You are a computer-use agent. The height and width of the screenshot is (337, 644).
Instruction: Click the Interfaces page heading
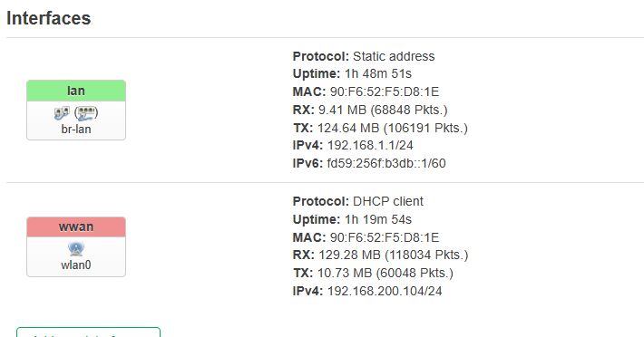[48, 18]
